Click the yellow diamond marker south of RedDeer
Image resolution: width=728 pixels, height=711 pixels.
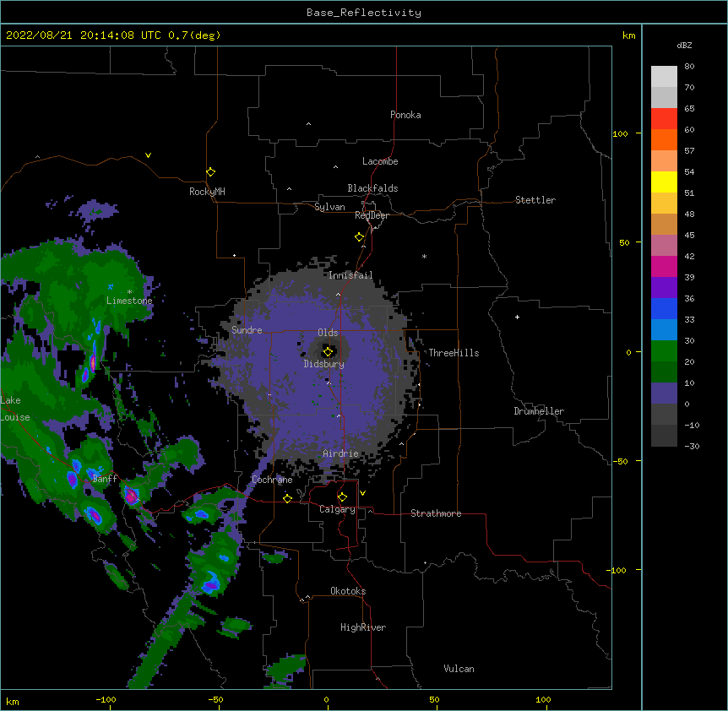pos(360,237)
